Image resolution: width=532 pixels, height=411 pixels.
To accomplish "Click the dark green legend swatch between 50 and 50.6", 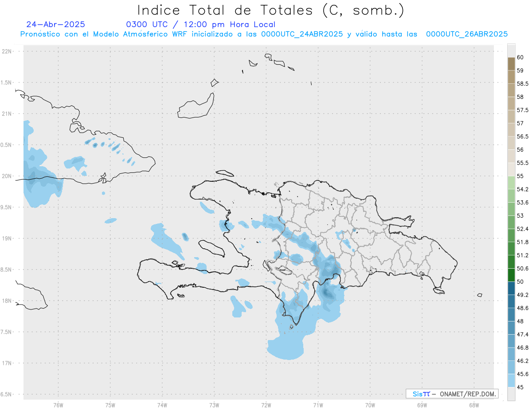I will [x=511, y=275].
